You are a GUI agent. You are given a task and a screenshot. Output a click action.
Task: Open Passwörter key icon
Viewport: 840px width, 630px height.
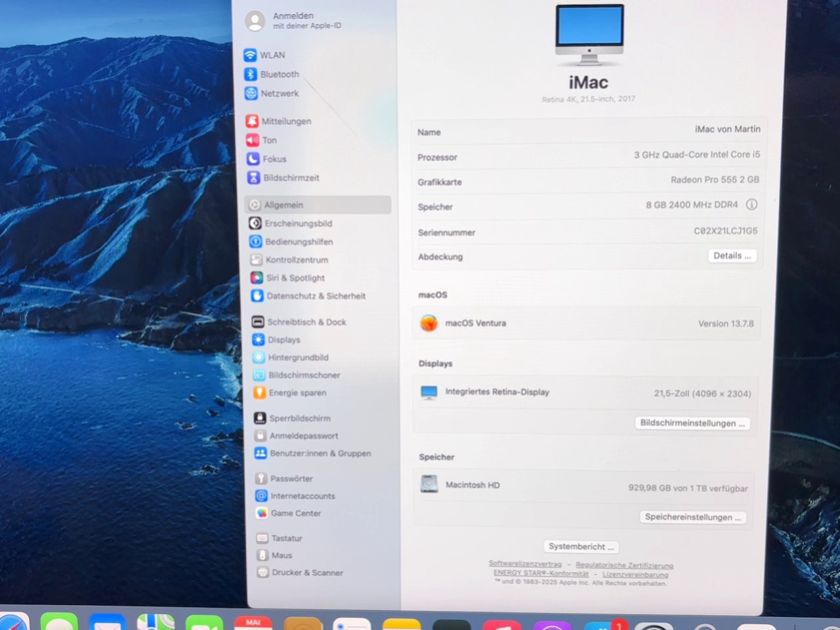(x=261, y=478)
